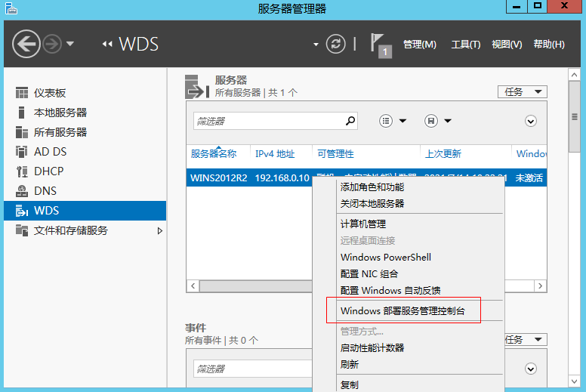The image size is (586, 392).
Task: Open dropdown arrow beside save query icon
Action: click(x=448, y=121)
